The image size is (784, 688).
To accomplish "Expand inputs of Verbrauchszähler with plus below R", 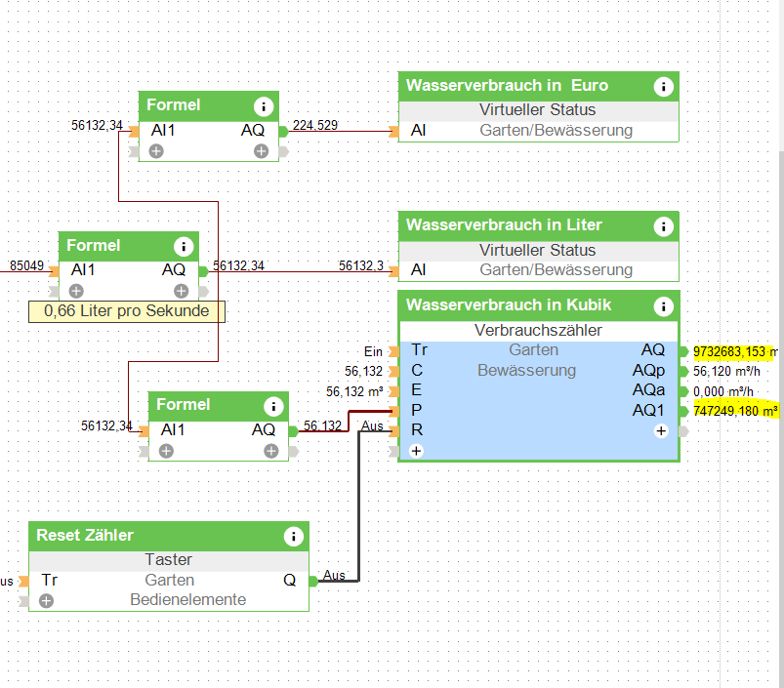I will pyautogui.click(x=416, y=451).
